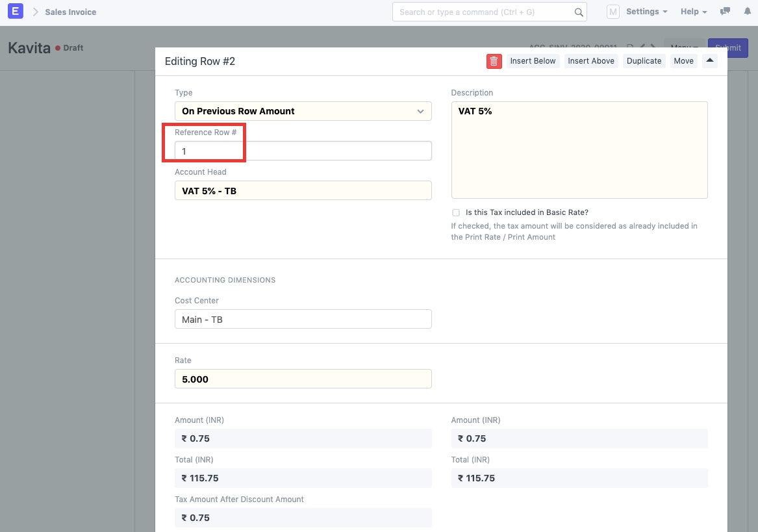Duplicate the current tax row
Screen dimensions: 758x532
pyautogui.click(x=644, y=61)
